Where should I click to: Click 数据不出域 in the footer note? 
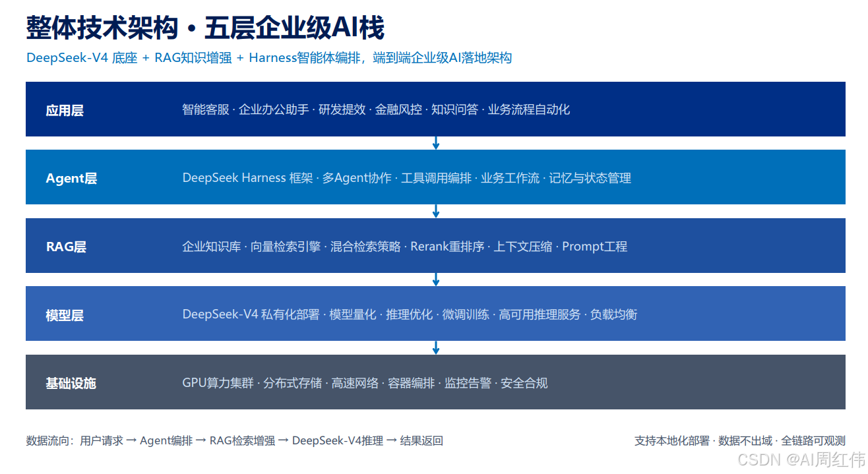(745, 441)
